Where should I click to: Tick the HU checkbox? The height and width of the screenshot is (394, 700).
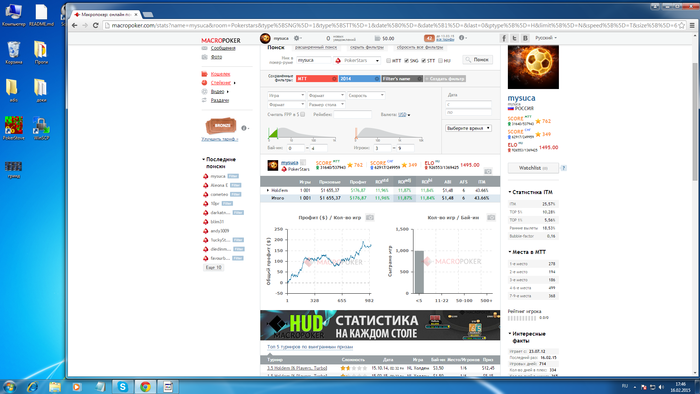(x=440, y=61)
